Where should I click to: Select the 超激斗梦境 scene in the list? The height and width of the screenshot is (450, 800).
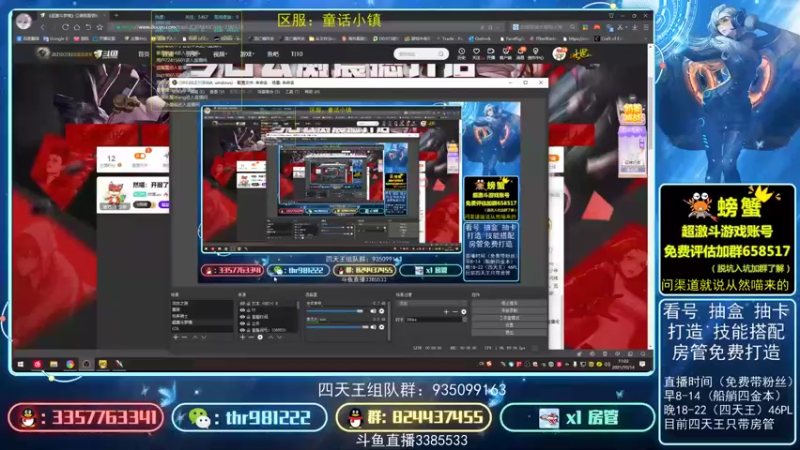coord(201,322)
